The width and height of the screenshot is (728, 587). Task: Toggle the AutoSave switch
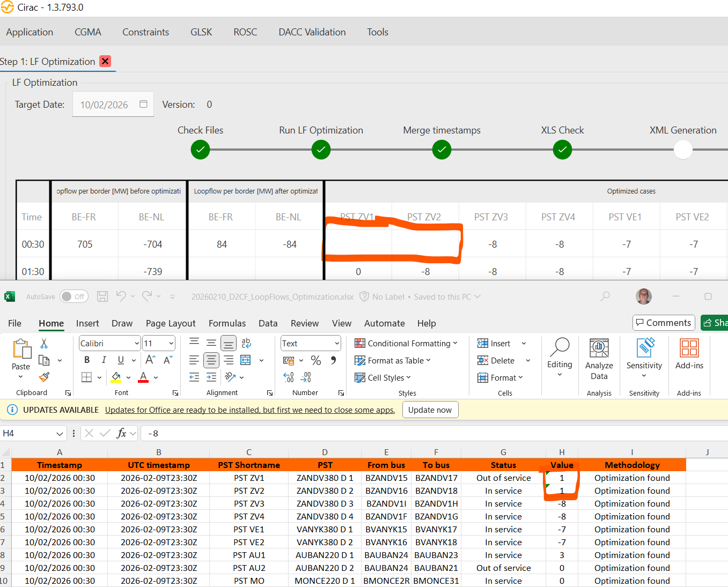[x=73, y=296]
